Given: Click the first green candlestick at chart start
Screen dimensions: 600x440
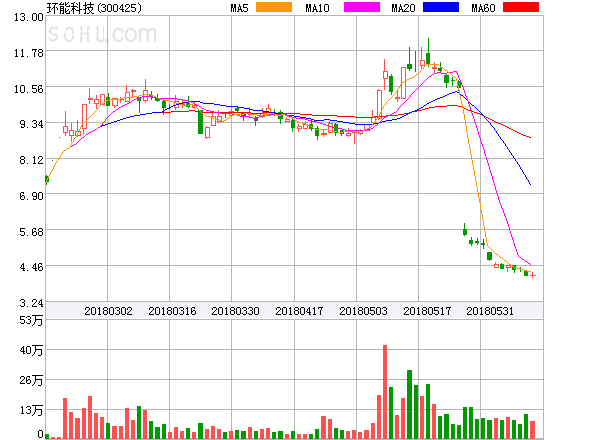Looking at the screenshot, I should coord(47,179).
